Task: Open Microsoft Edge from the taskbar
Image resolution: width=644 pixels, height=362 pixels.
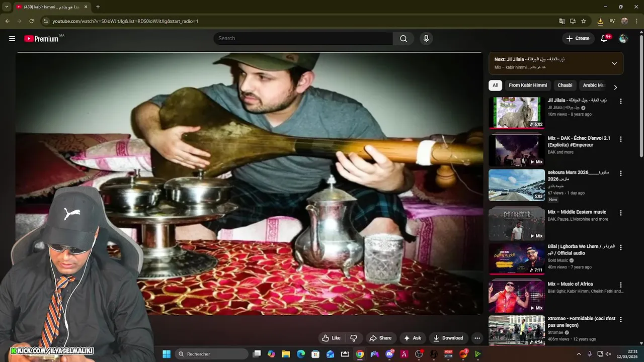Action: (x=301, y=354)
